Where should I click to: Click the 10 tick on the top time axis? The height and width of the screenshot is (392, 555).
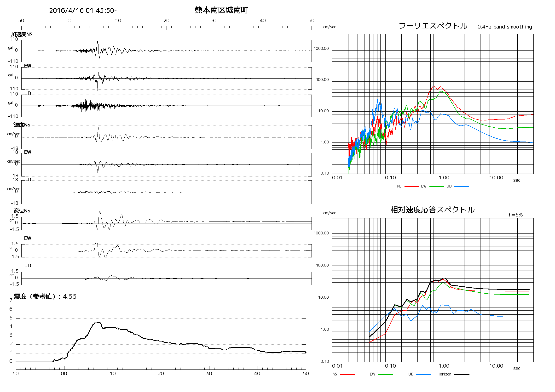118,21
